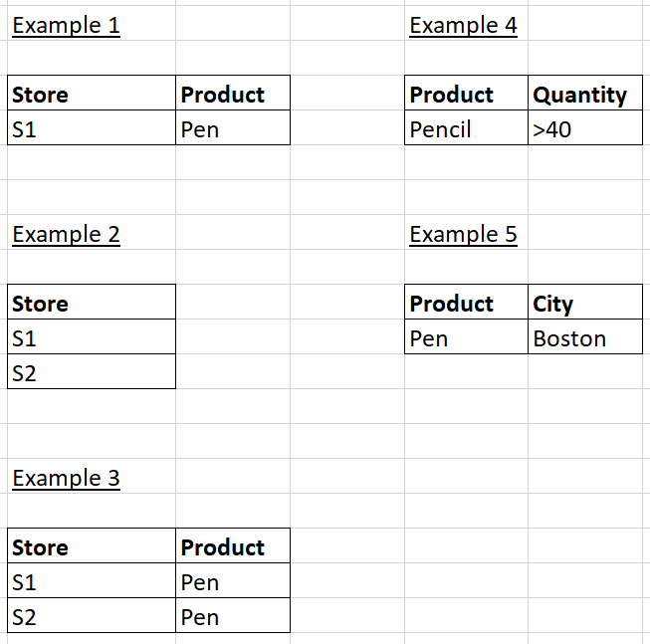Select the Example 2 heading cell
This screenshot has height=644, width=650.
coord(66,234)
